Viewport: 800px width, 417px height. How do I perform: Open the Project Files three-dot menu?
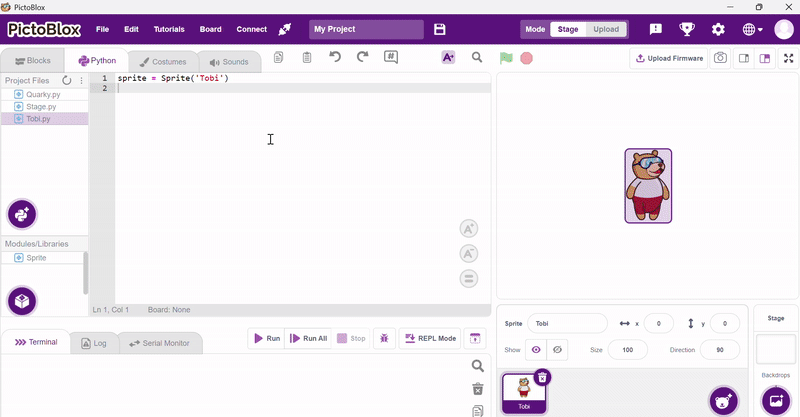[x=81, y=80]
